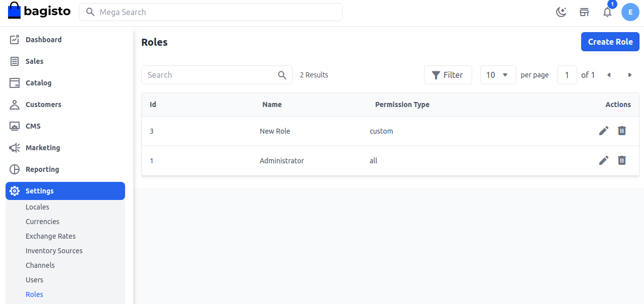Delete the Administrator role
644x304 pixels.
point(622,160)
